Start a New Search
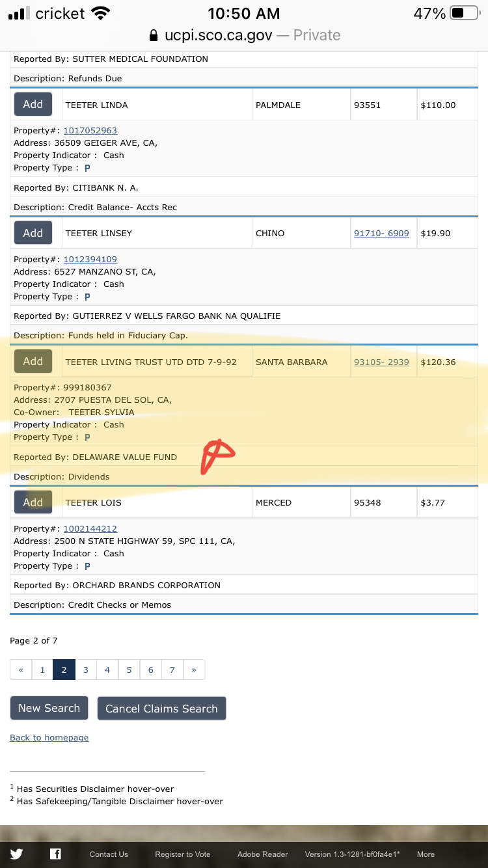 click(49, 708)
